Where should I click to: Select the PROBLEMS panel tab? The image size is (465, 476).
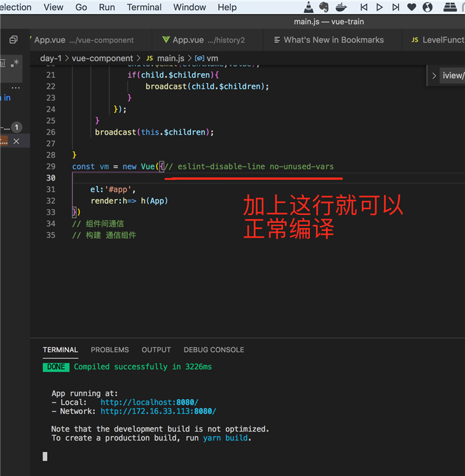click(109, 350)
